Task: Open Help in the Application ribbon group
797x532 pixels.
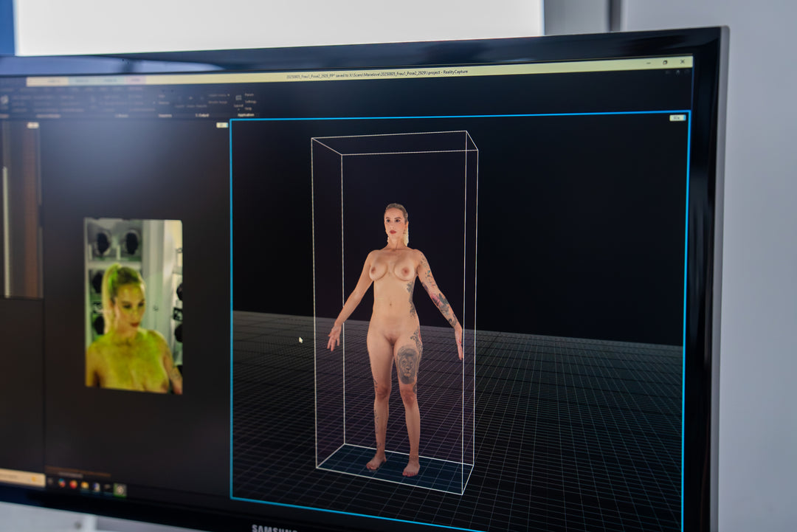Action: click(248, 108)
